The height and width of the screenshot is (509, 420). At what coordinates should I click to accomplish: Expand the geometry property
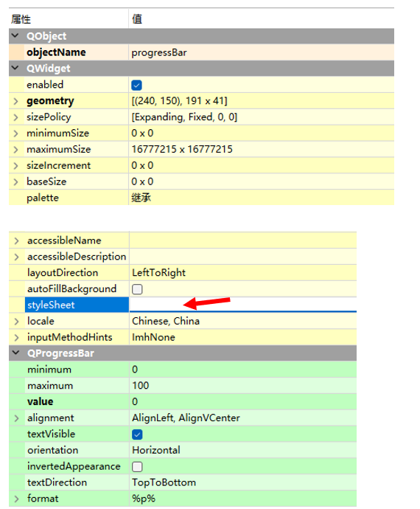point(15,101)
